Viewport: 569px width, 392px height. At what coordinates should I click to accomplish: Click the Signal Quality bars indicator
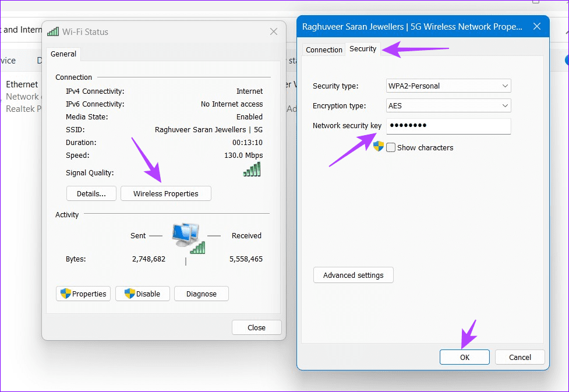[x=252, y=169]
